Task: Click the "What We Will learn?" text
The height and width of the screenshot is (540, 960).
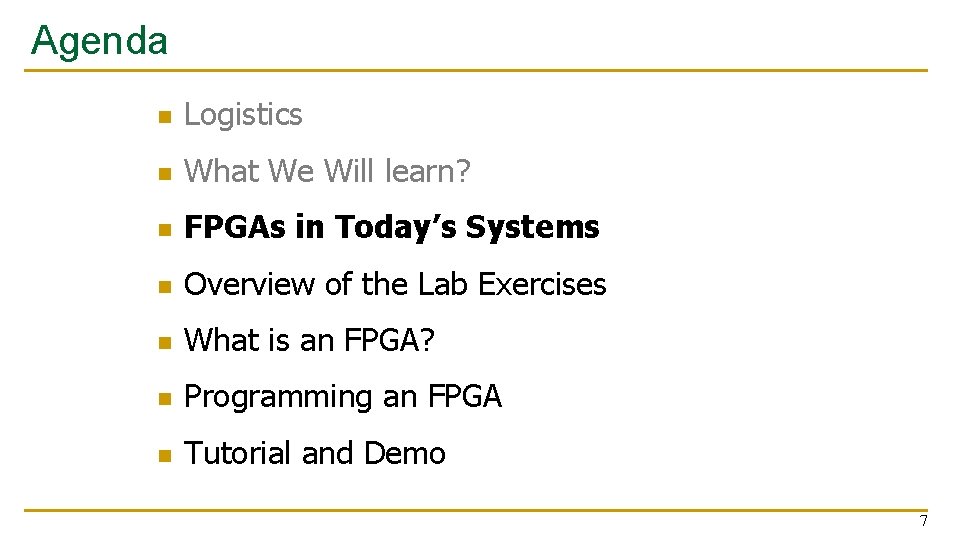Action: tap(327, 171)
